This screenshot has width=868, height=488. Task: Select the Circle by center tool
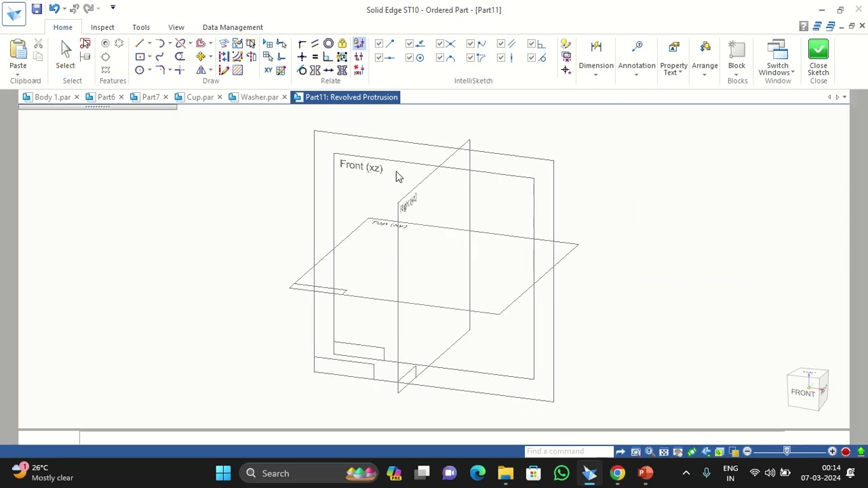140,70
